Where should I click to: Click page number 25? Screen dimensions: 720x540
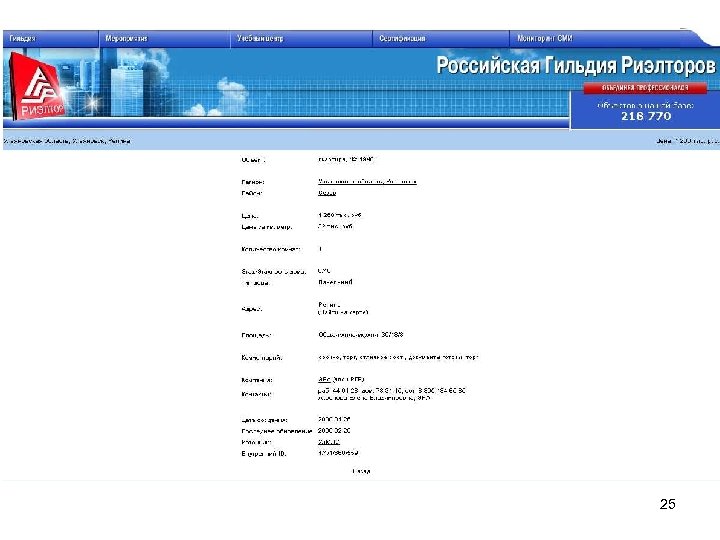pos(668,504)
